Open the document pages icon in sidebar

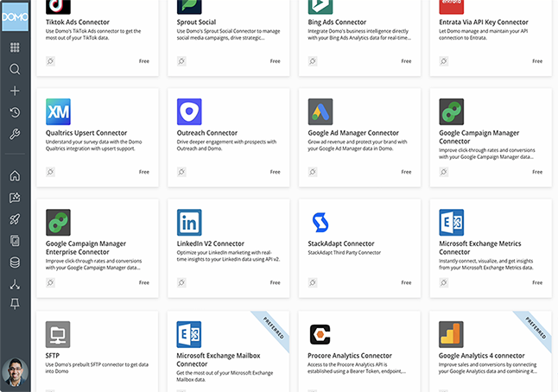click(15, 241)
